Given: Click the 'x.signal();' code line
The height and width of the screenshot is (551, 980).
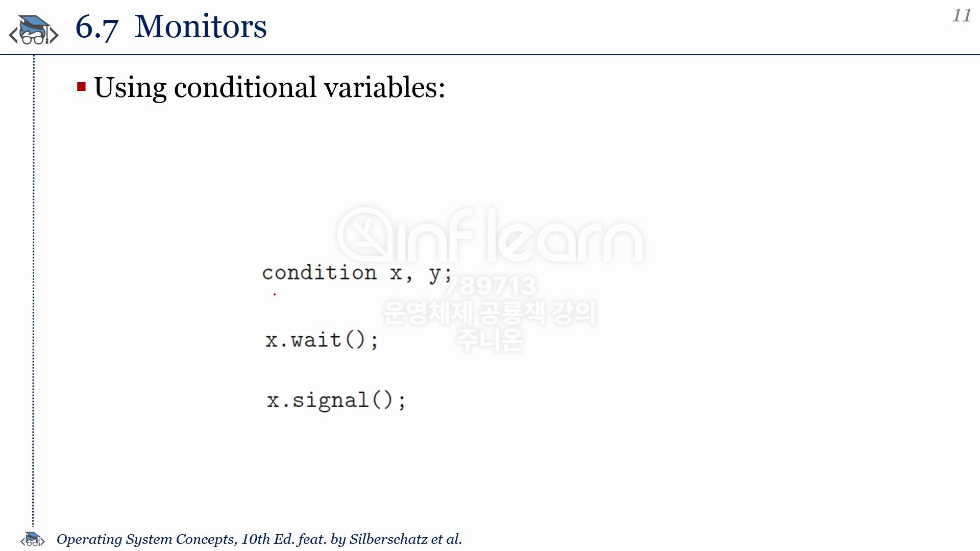Looking at the screenshot, I should click(x=336, y=400).
